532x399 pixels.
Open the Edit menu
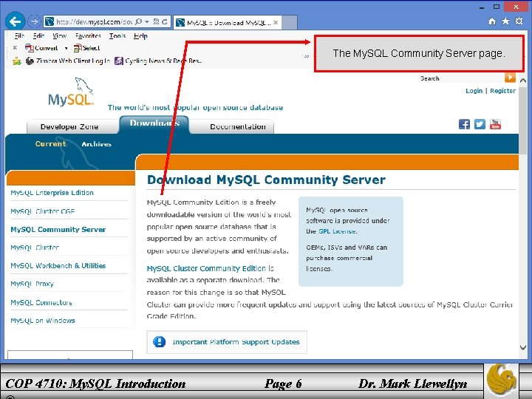(38, 35)
